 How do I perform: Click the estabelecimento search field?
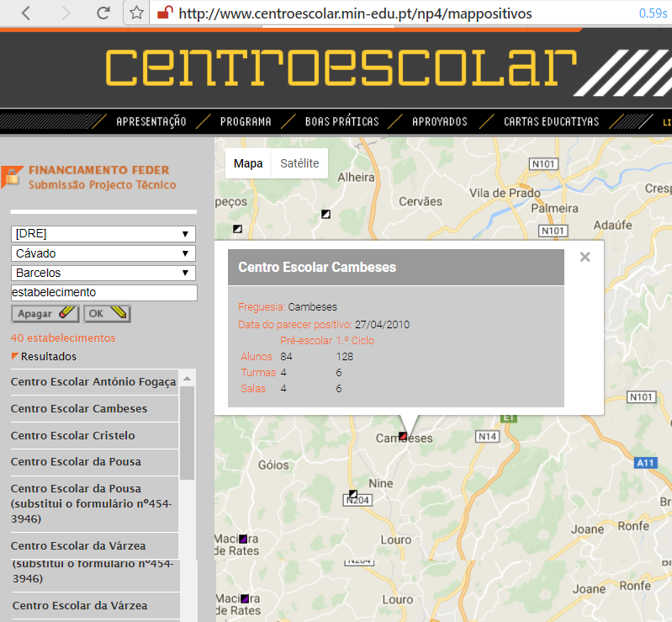pyautogui.click(x=104, y=293)
